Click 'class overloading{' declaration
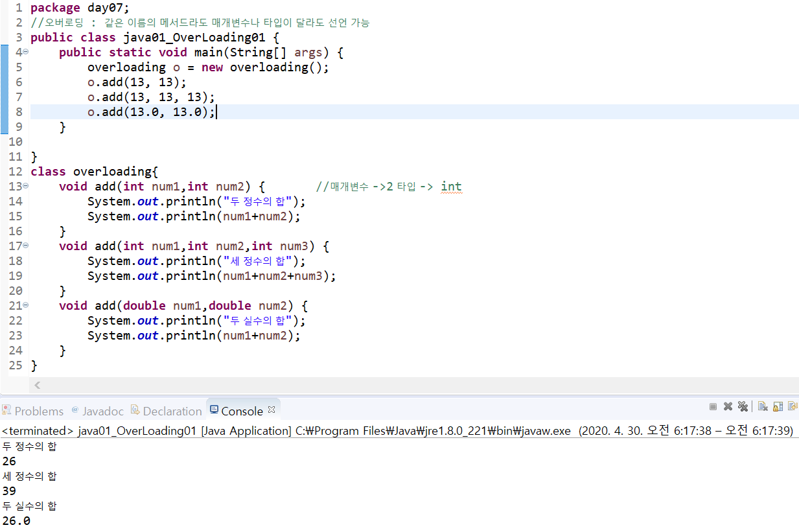The width and height of the screenshot is (799, 532). (94, 172)
